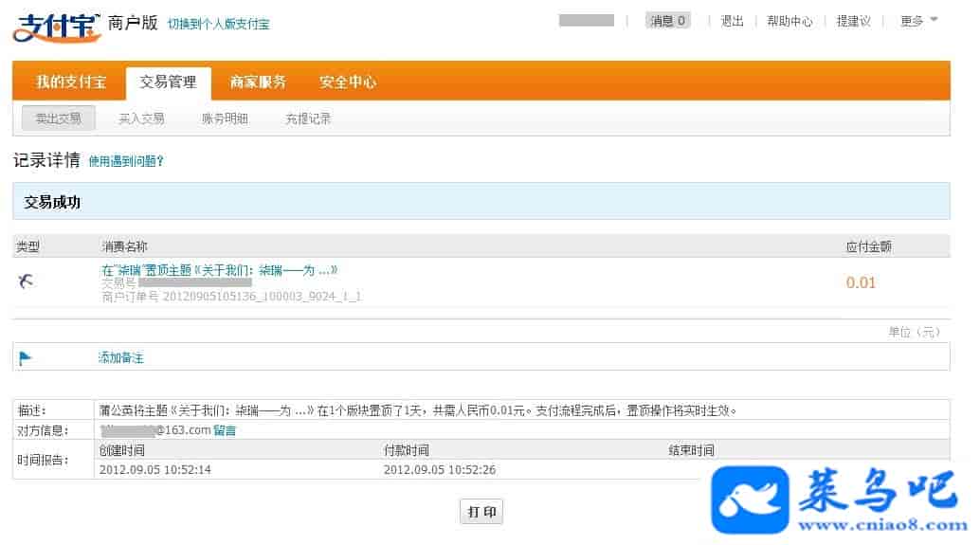Expand the 更多 dropdown menu
Screen dimensions: 980x545
point(918,21)
